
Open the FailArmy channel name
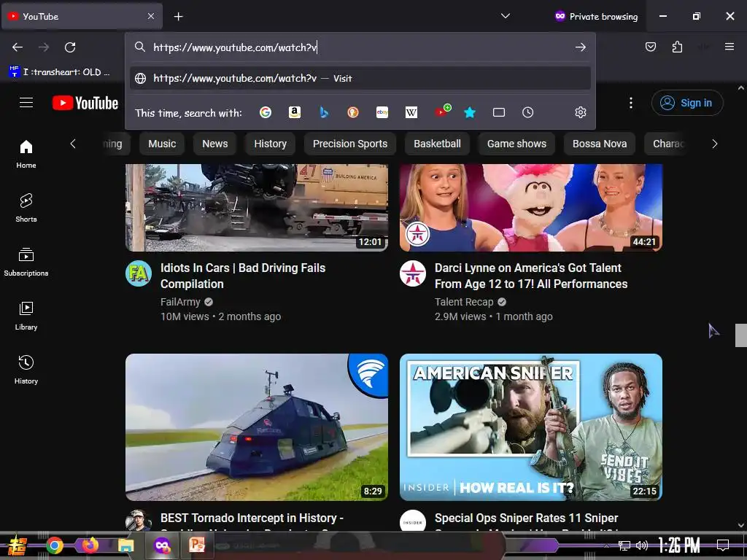[181, 302]
